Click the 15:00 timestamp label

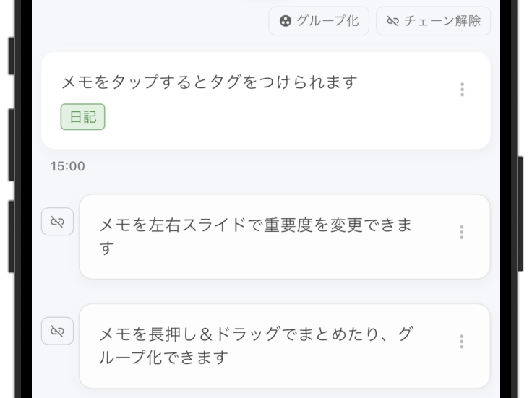[68, 166]
